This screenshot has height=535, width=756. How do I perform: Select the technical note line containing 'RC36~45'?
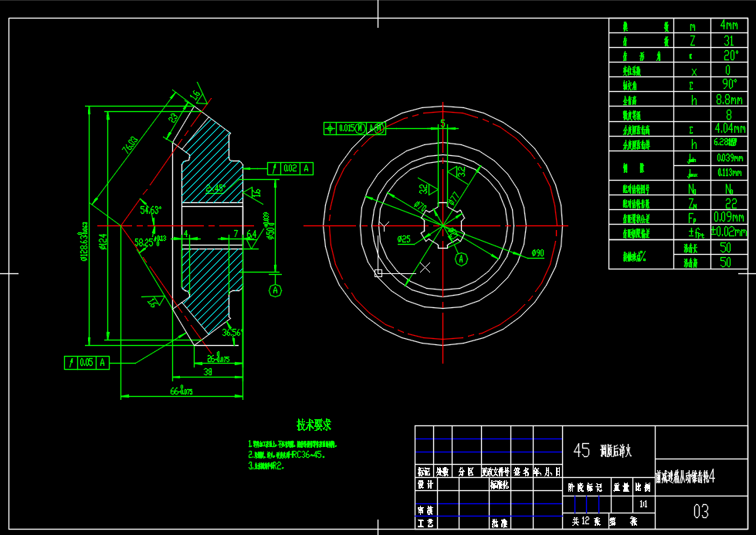(x=286, y=455)
